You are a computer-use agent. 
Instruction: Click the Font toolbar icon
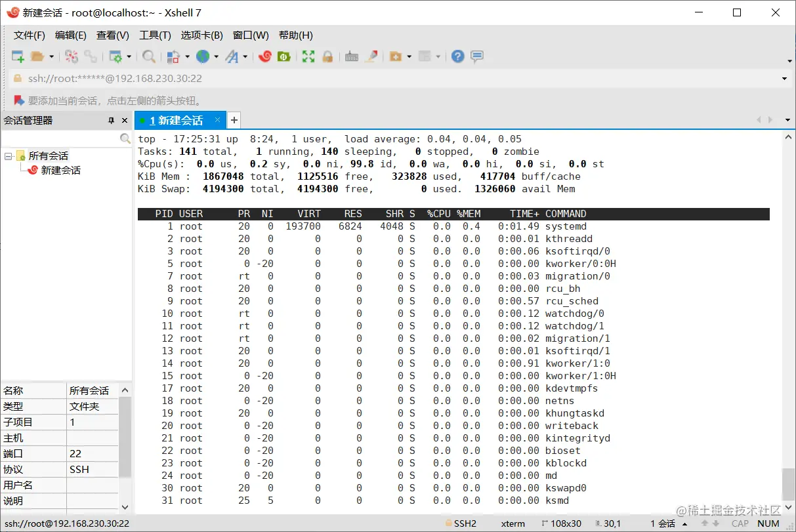click(x=232, y=57)
